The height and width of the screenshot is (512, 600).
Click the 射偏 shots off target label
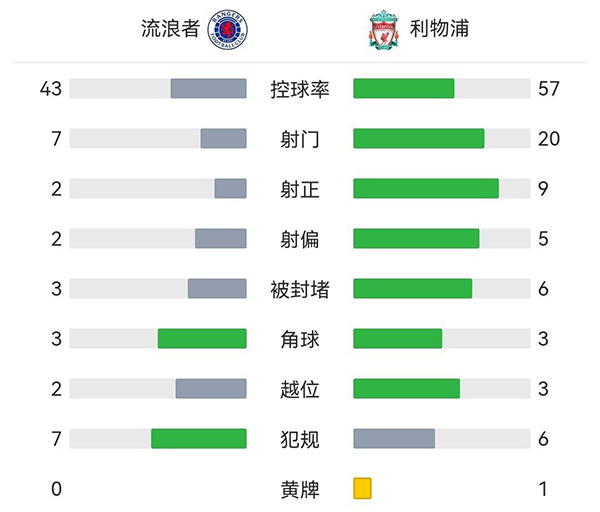click(300, 239)
